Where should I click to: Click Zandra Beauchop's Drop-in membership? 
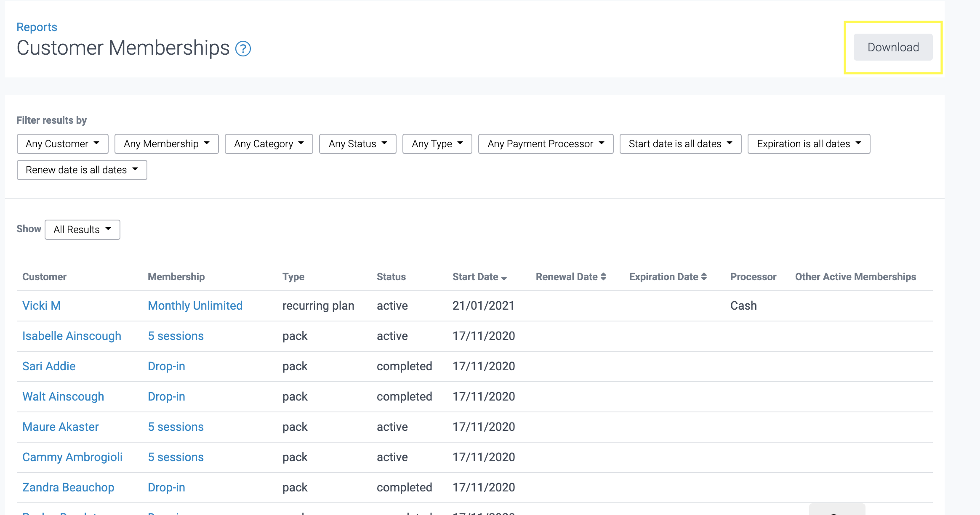point(166,487)
